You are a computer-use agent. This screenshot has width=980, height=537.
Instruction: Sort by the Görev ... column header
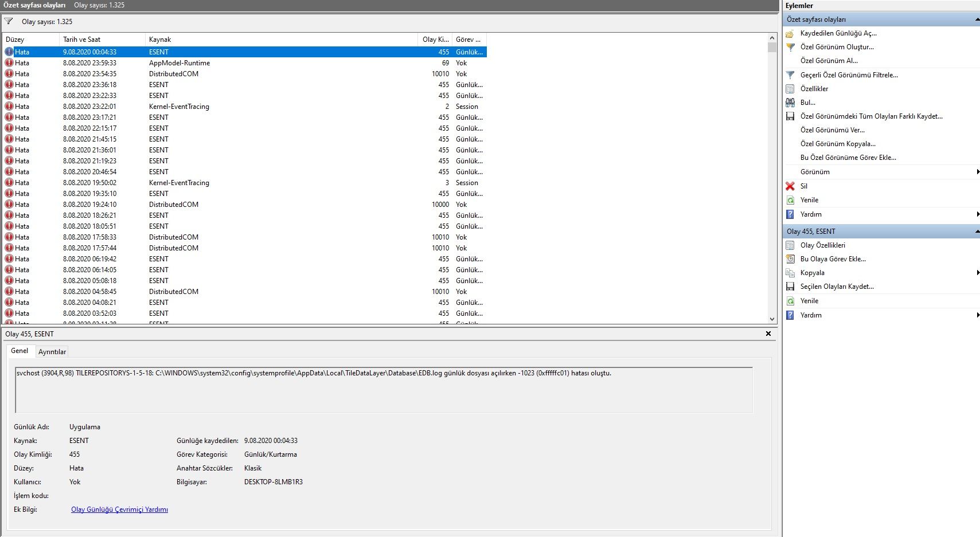point(469,40)
